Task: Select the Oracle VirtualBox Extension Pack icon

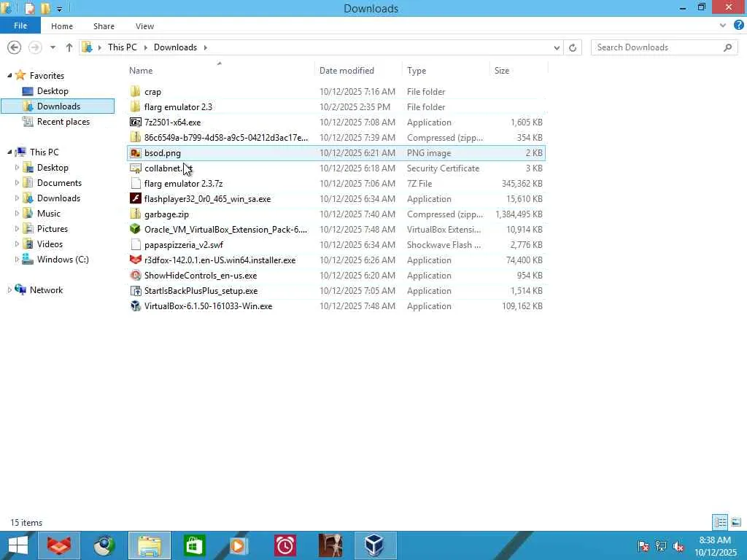Action: 135,230
